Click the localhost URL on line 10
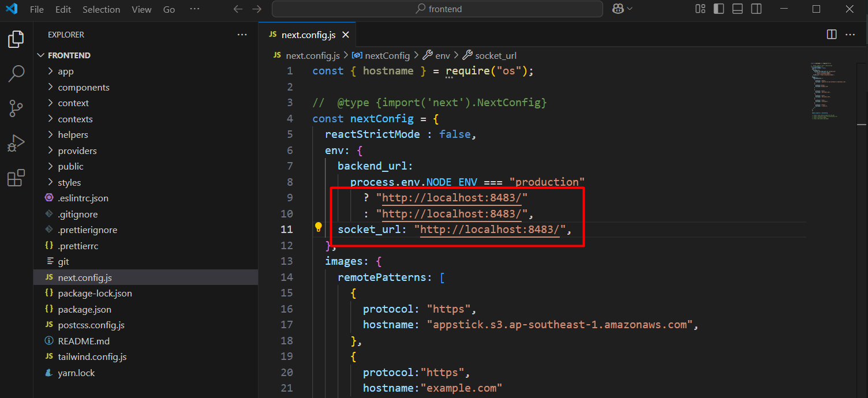 coord(452,214)
